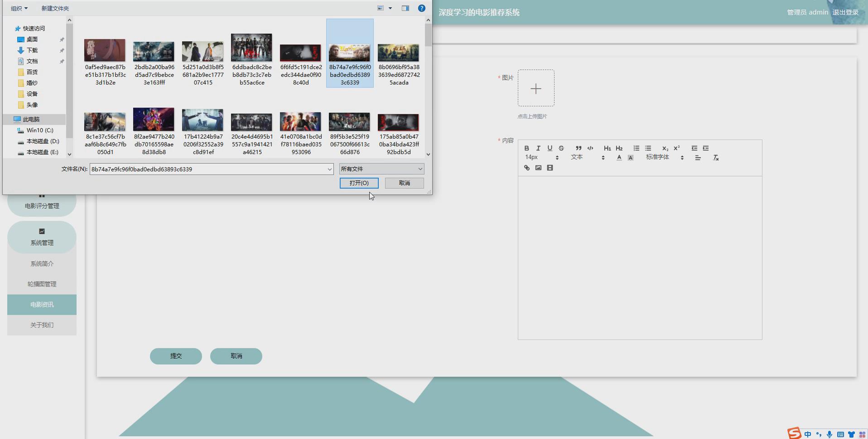868x439 pixels.
Task: Select 桌面 in the navigation tree
Action: (32, 39)
